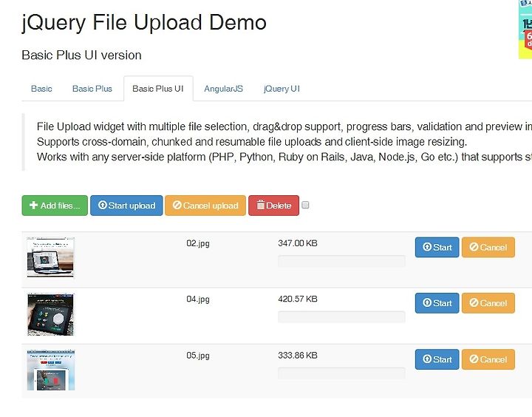Click the file name 05.jpg

pos(198,356)
